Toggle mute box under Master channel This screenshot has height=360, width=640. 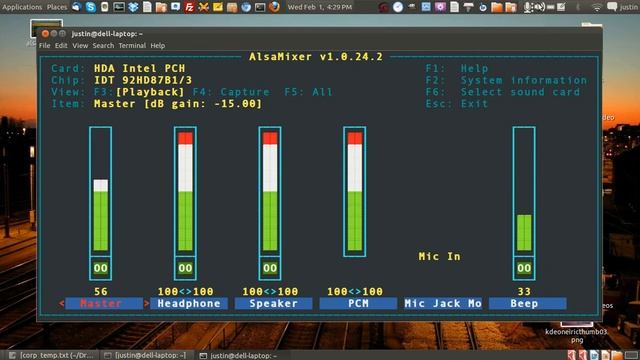click(100, 268)
